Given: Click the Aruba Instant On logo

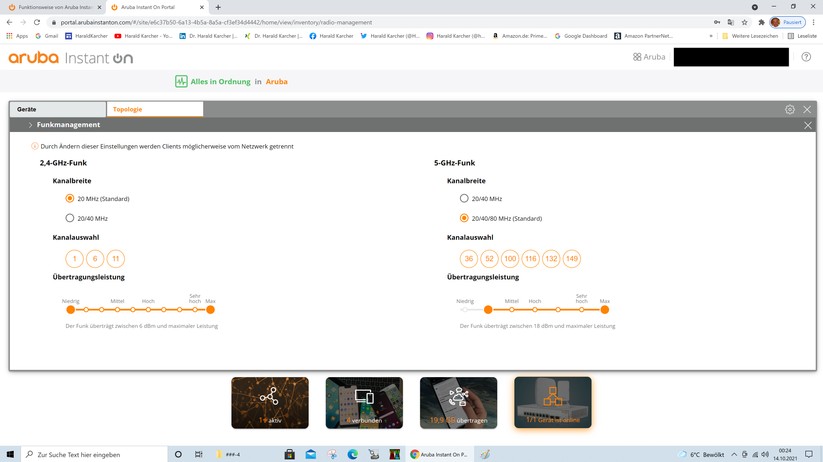Looking at the screenshot, I should (70, 57).
